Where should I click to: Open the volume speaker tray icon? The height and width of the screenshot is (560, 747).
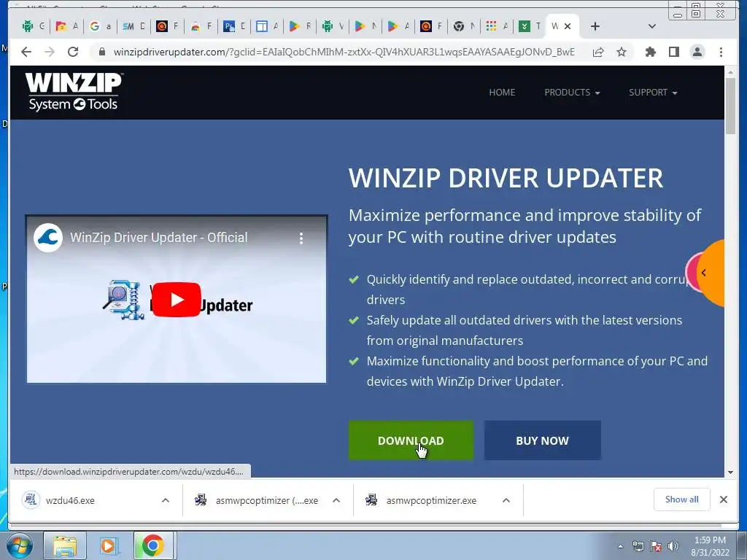pos(673,547)
